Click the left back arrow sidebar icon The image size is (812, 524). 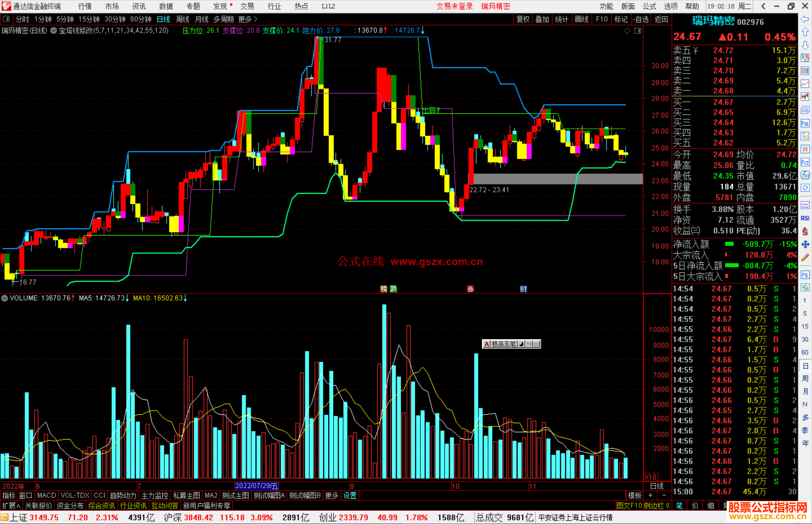[805, 19]
